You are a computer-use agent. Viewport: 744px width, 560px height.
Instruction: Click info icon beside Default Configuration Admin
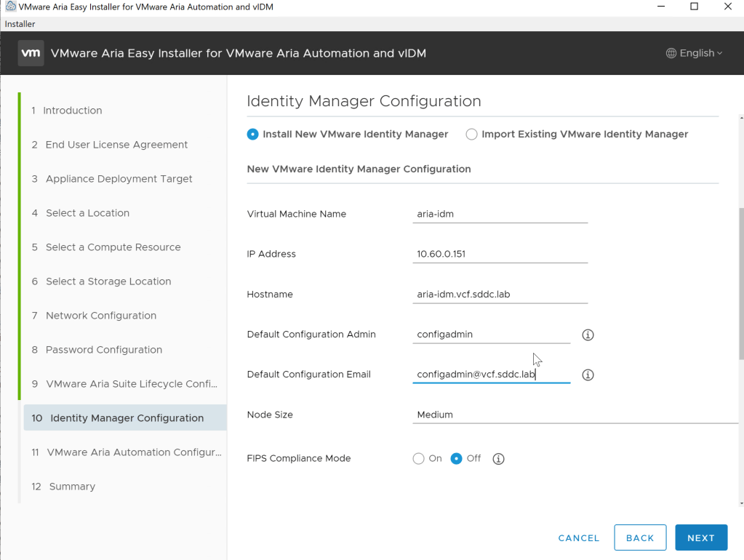[588, 335]
